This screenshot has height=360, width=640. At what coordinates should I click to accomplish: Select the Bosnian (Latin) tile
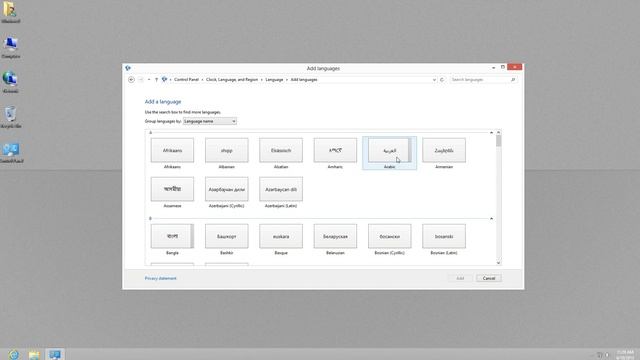click(x=444, y=240)
